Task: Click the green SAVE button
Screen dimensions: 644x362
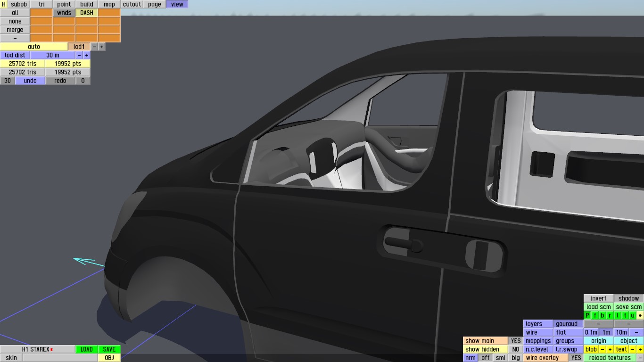Action: [x=109, y=349]
